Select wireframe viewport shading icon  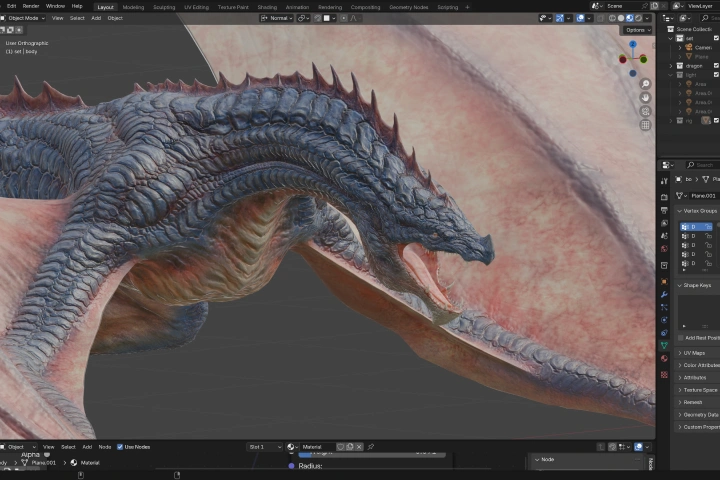[612, 18]
